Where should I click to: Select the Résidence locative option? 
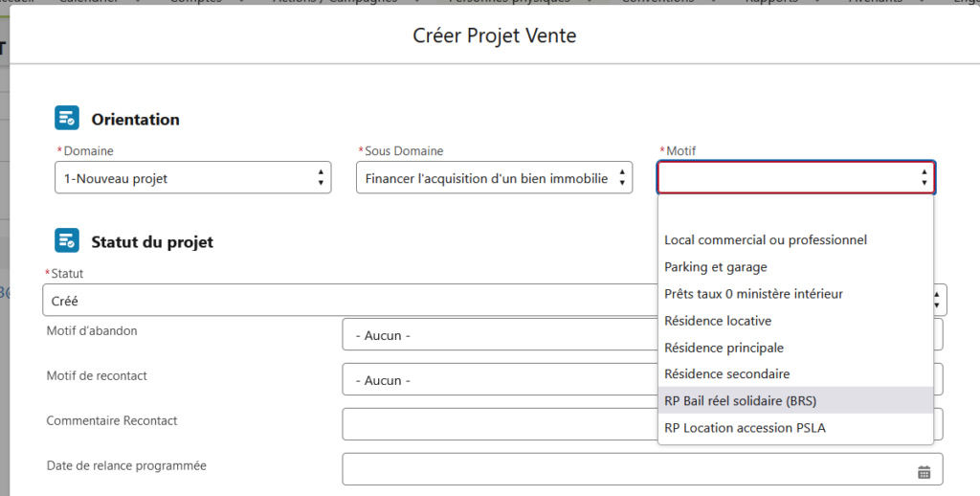pyautogui.click(x=718, y=320)
